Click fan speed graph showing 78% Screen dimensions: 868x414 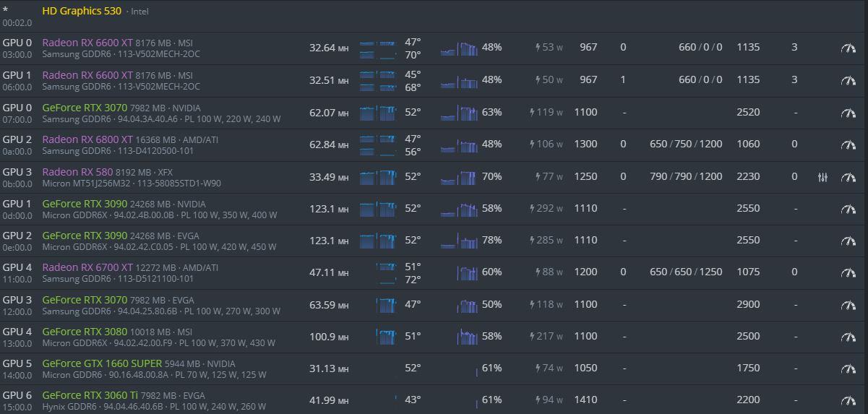pyautogui.click(x=459, y=240)
